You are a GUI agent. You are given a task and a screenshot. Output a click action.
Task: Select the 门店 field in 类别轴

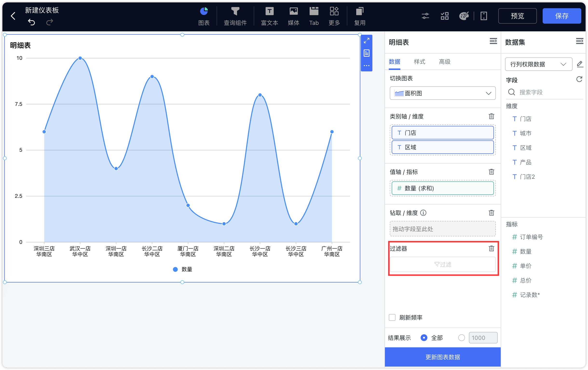pyautogui.click(x=443, y=133)
